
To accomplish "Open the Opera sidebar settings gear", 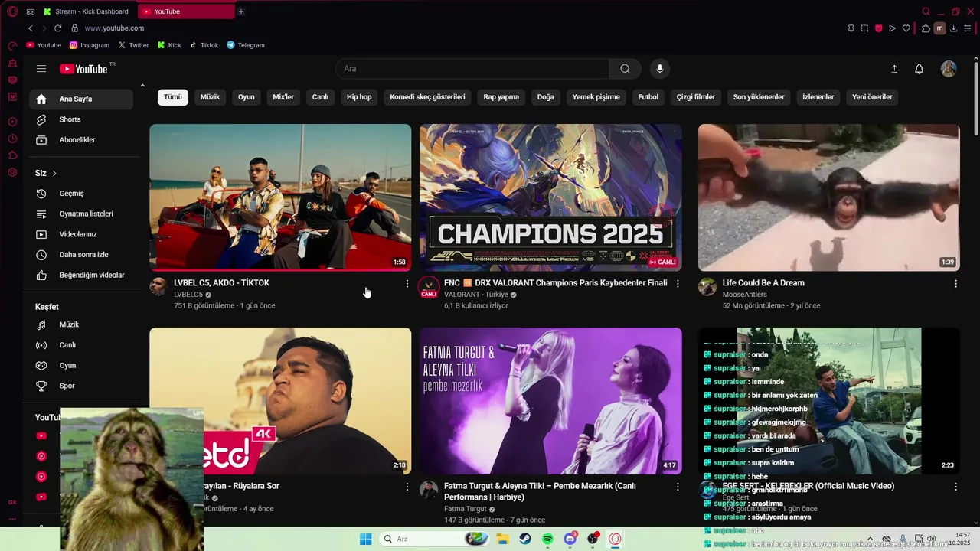I will pyautogui.click(x=12, y=172).
